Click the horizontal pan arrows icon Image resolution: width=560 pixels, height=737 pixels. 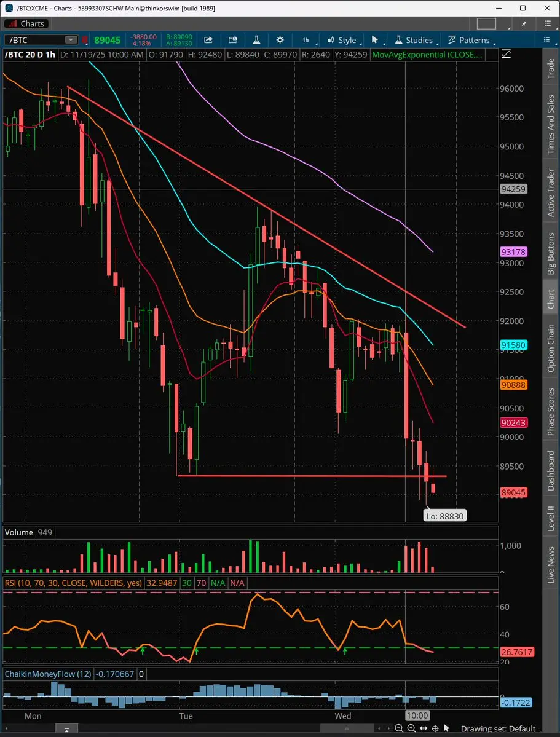click(423, 728)
